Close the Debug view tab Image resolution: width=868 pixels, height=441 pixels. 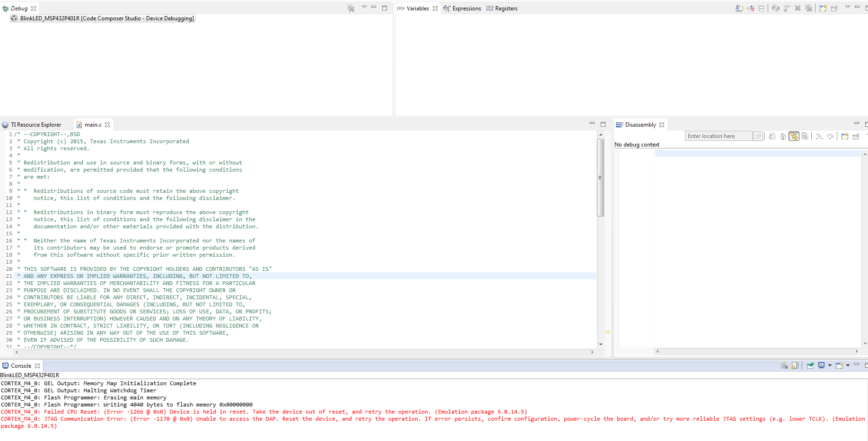(x=34, y=9)
